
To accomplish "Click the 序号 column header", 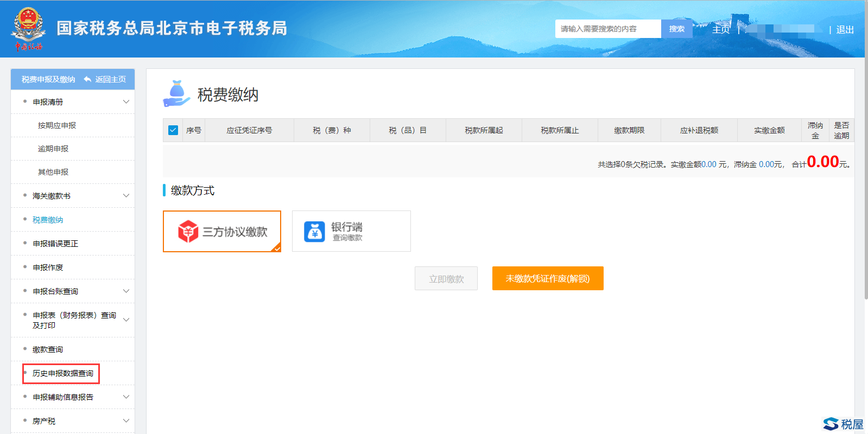I will coord(194,130).
